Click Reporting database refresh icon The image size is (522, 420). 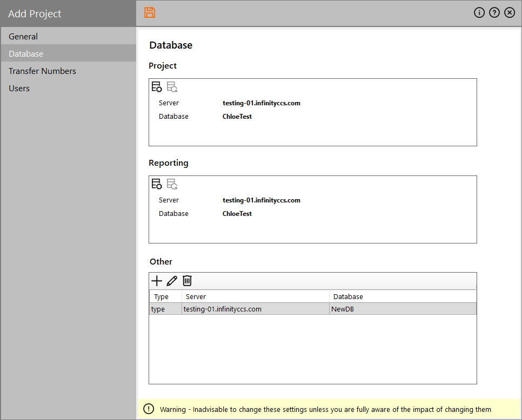pos(172,184)
